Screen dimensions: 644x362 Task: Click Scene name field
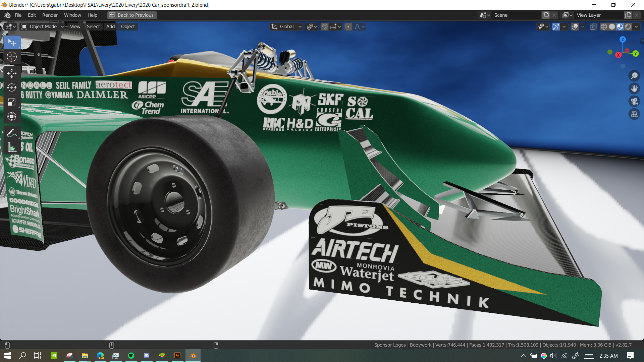point(517,15)
